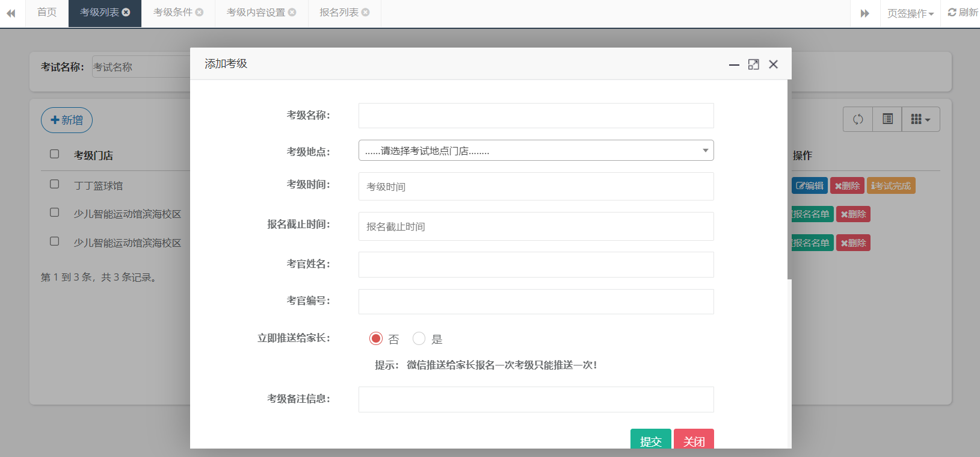Image resolution: width=980 pixels, height=457 pixels.
Task: Click the 考级名称 input field
Action: click(535, 116)
